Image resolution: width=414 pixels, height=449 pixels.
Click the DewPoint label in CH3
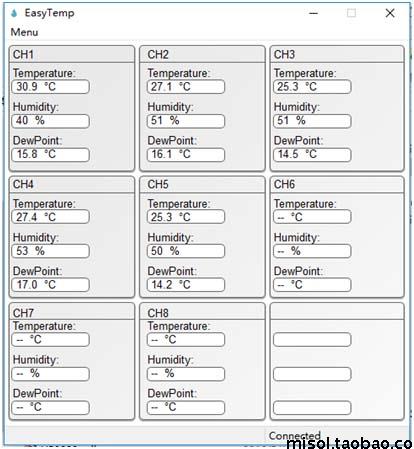coord(299,141)
